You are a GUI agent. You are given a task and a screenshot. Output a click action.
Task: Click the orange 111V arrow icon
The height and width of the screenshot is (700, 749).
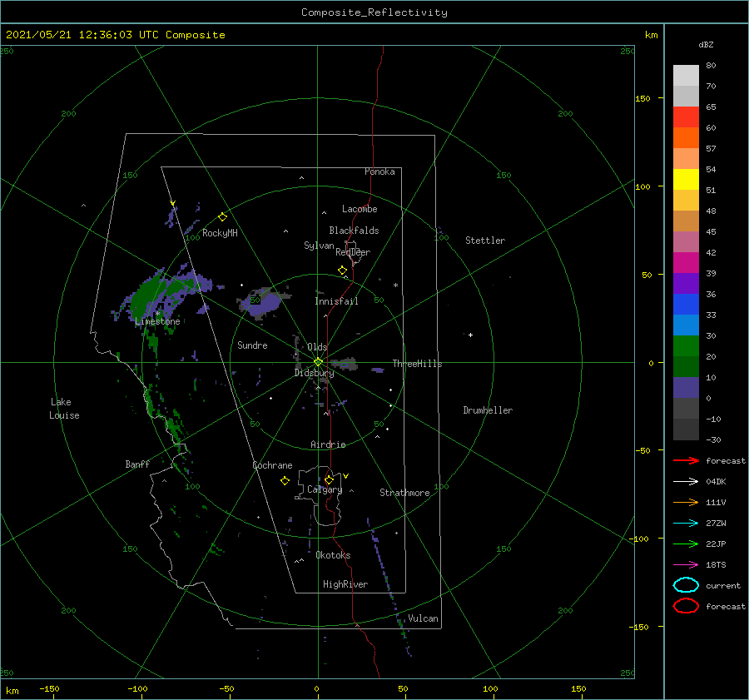[686, 502]
